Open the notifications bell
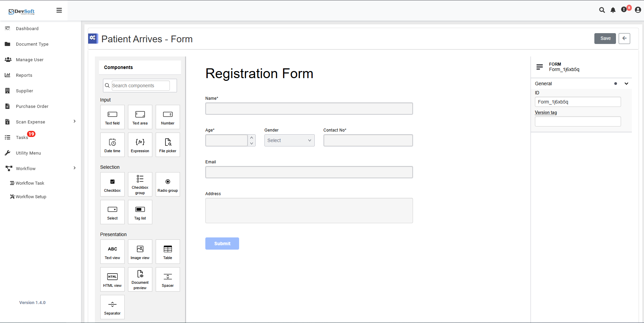 (613, 10)
